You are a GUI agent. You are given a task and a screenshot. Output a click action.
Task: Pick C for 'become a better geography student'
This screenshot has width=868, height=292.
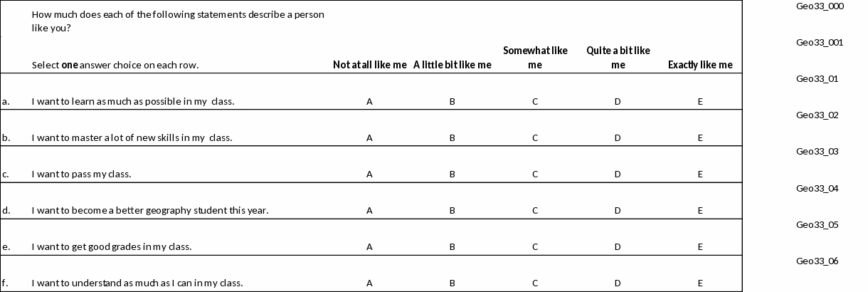coord(535,211)
